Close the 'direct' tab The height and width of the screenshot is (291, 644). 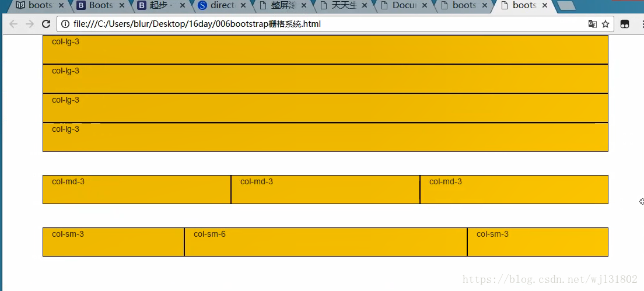[243, 5]
